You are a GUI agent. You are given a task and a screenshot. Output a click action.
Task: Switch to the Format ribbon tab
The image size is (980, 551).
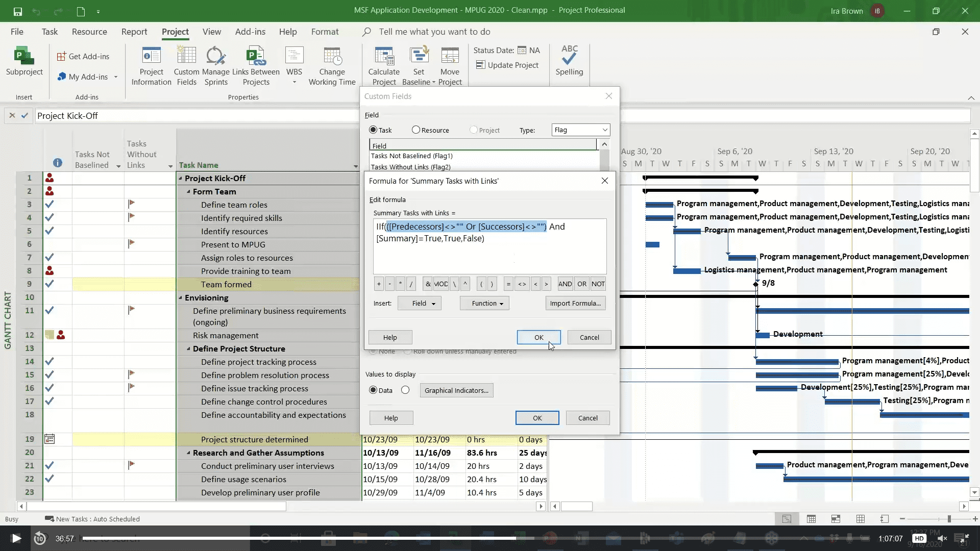(325, 32)
